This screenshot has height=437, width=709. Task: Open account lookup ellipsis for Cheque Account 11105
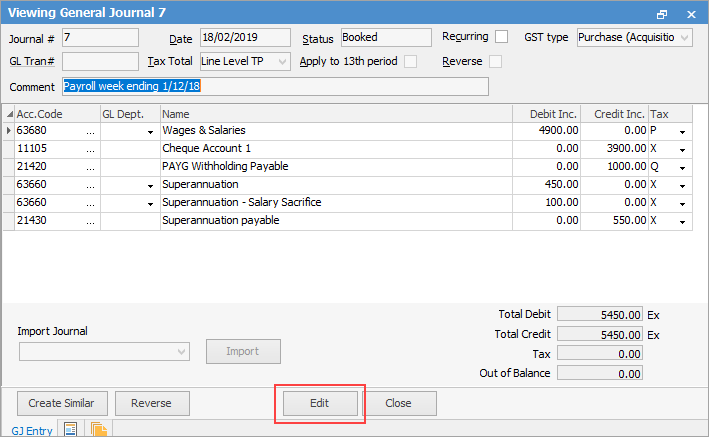click(90, 149)
